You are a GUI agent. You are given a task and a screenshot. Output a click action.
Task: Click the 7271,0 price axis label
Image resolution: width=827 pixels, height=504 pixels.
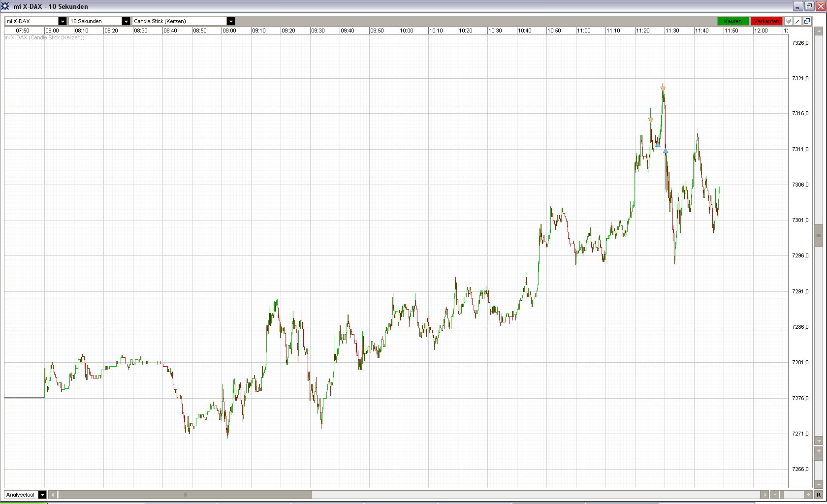pos(800,434)
